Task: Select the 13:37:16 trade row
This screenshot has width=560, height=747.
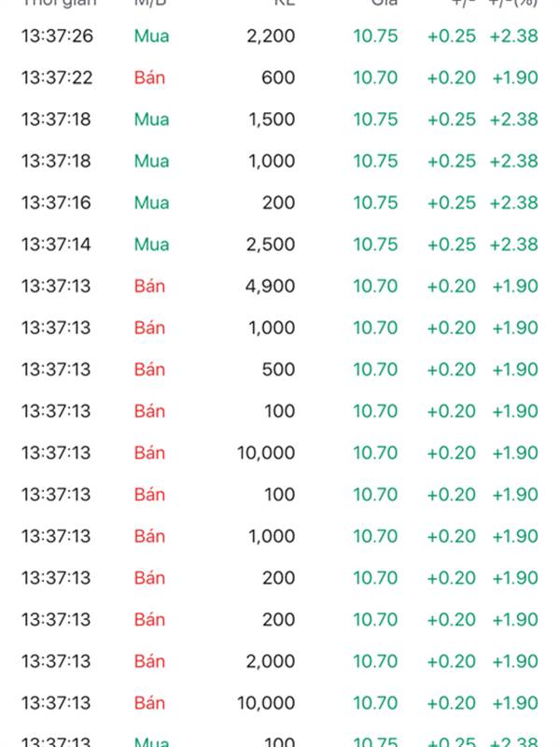Action: coord(280,203)
